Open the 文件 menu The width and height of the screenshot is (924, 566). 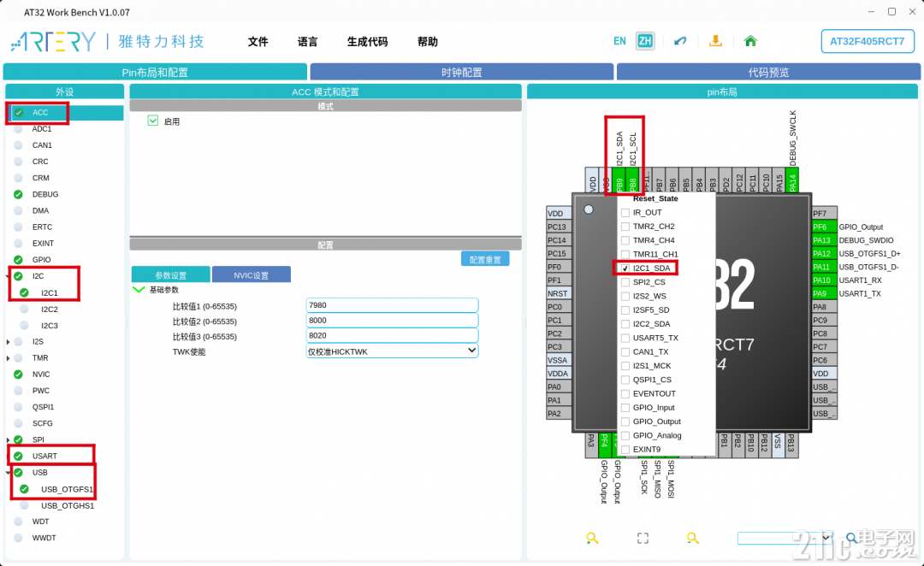(258, 42)
